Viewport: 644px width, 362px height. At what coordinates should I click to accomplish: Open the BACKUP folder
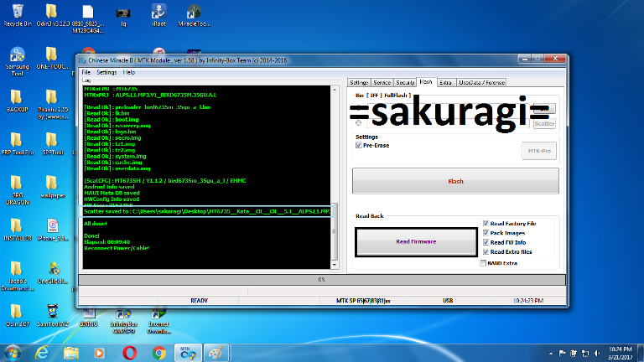[x=18, y=101]
